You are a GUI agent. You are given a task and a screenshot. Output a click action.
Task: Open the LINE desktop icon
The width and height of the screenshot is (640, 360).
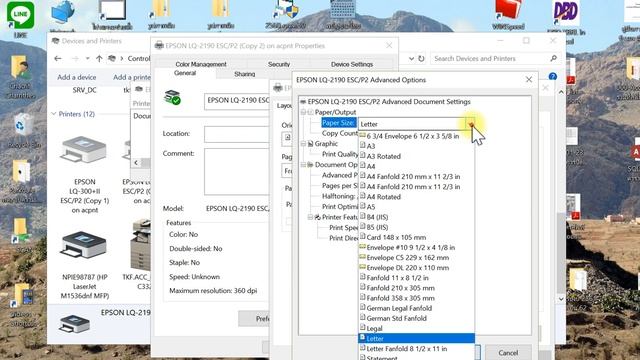(20, 16)
